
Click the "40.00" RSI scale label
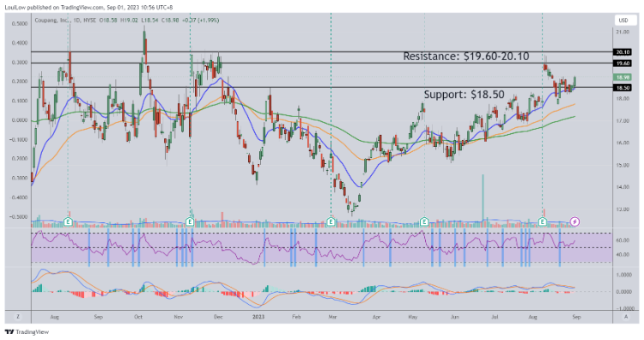pos(623,255)
